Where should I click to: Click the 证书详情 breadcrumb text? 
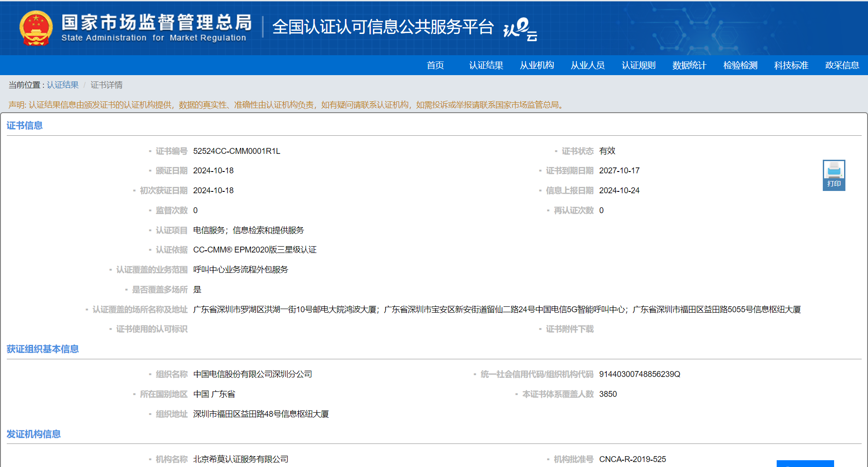(106, 85)
